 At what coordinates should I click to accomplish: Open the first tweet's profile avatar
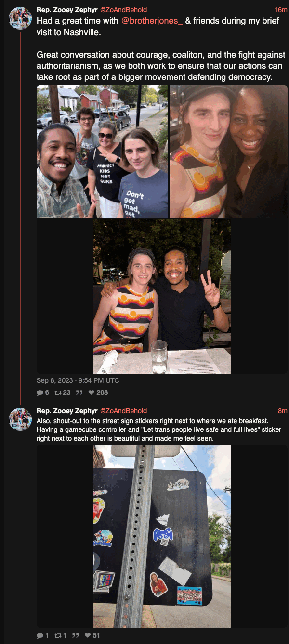pos(20,18)
